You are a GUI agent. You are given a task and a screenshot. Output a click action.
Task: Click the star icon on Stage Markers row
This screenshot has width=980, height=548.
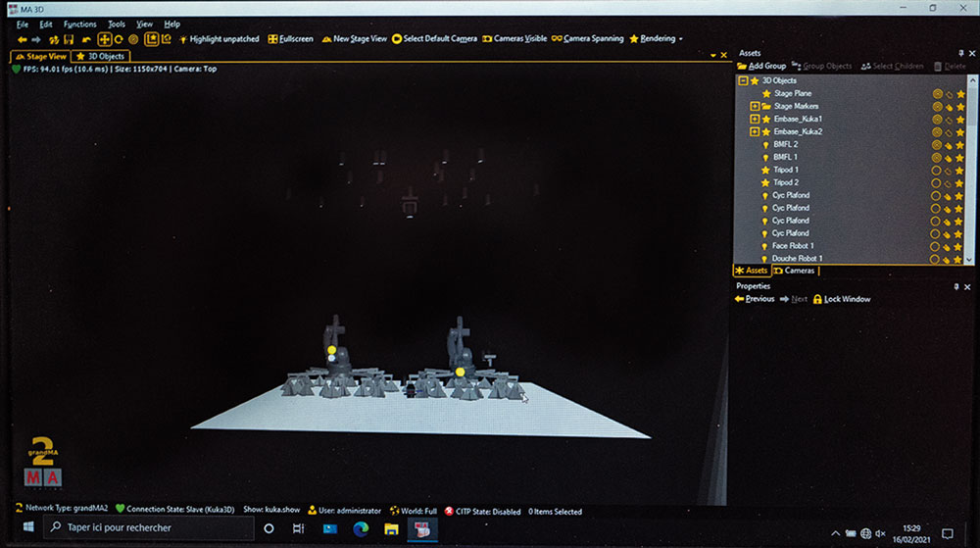click(x=960, y=107)
